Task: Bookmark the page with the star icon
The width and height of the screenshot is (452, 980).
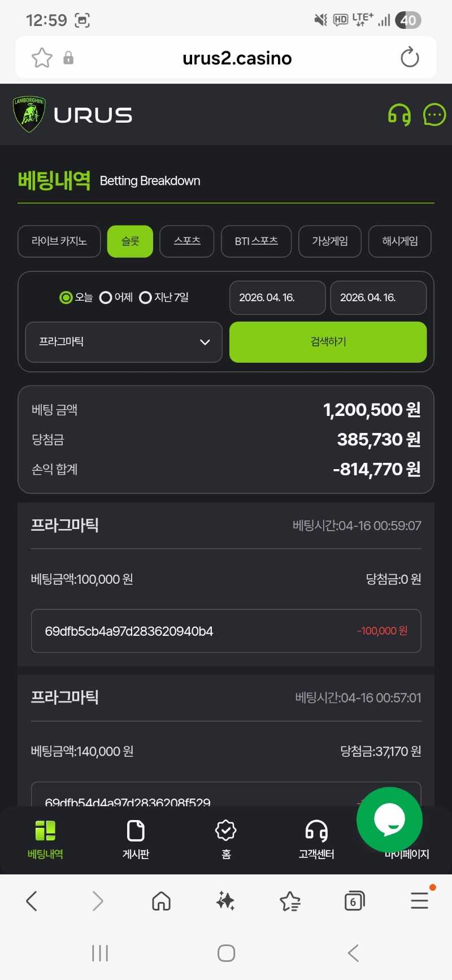Action: pyautogui.click(x=42, y=58)
